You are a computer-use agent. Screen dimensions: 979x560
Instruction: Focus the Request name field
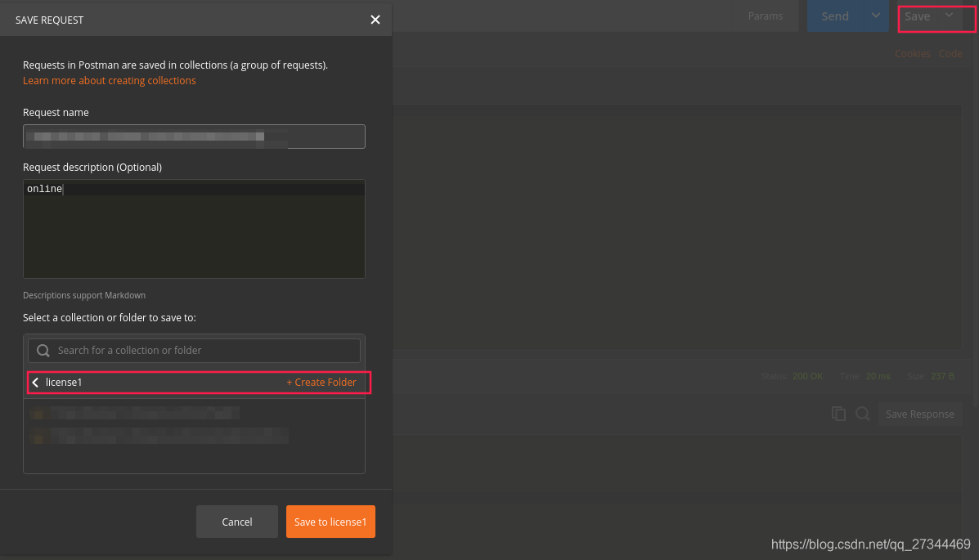tap(194, 137)
